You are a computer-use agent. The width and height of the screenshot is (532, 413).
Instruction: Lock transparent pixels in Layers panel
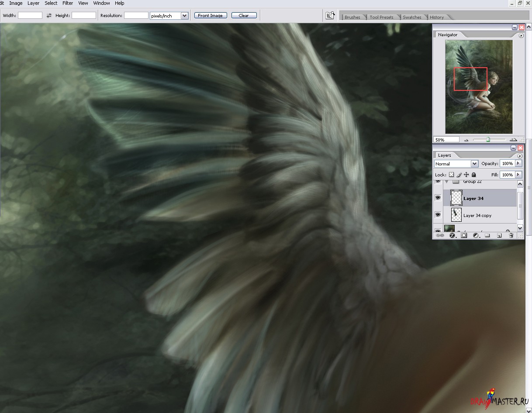pyautogui.click(x=451, y=175)
